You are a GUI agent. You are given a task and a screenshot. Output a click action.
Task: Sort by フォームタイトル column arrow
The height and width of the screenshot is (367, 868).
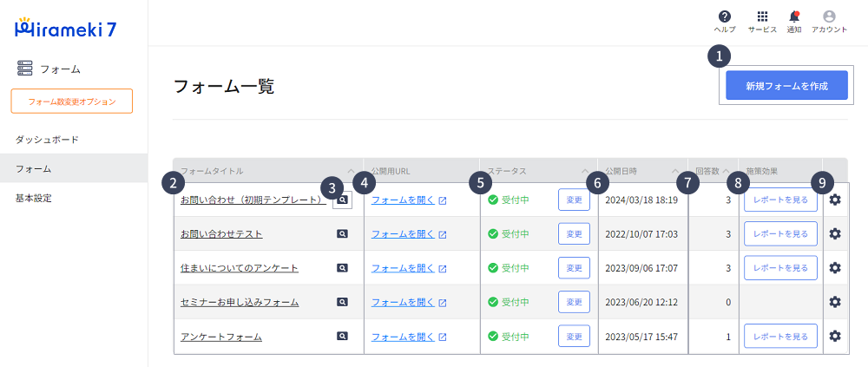pos(351,171)
